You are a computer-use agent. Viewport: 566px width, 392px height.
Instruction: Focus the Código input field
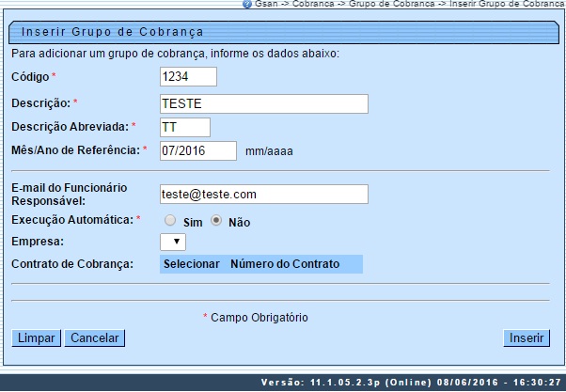point(188,76)
